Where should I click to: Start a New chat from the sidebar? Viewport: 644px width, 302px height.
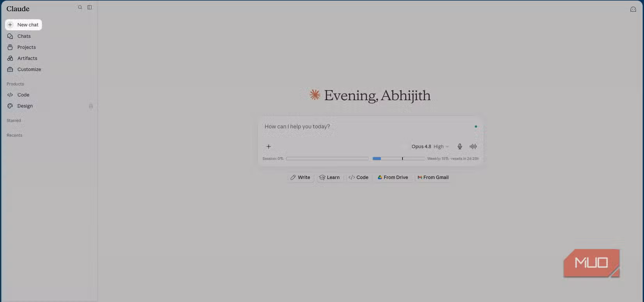coord(23,25)
